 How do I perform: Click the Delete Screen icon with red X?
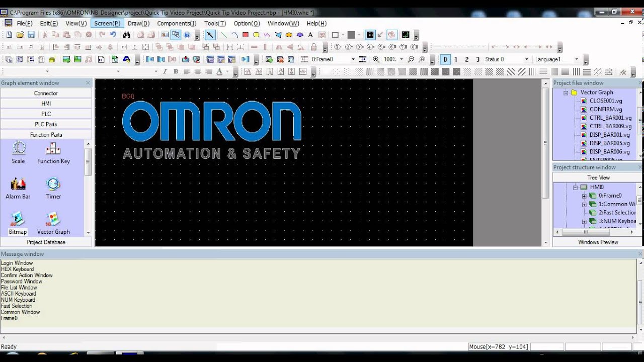[280, 59]
